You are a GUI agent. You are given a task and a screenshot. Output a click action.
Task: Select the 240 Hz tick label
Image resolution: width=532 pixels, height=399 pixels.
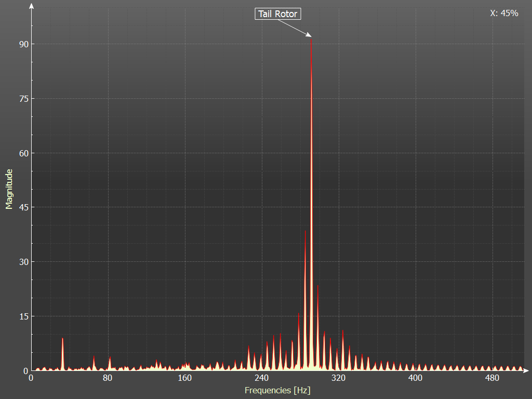(x=262, y=378)
